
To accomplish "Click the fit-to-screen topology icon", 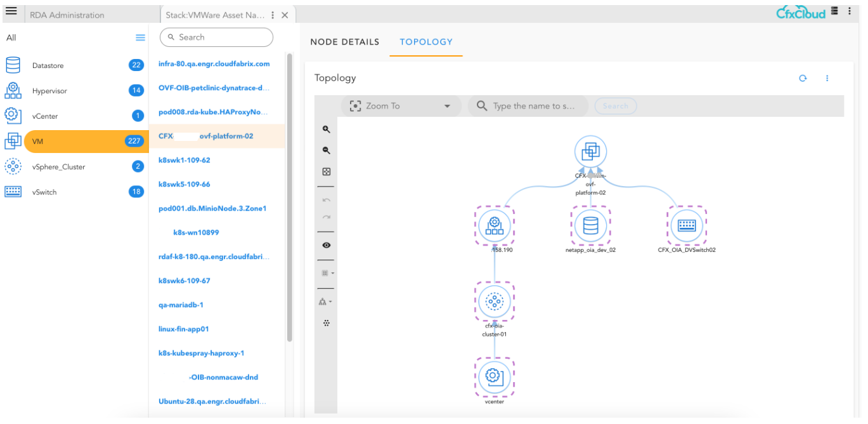I will pyautogui.click(x=327, y=172).
